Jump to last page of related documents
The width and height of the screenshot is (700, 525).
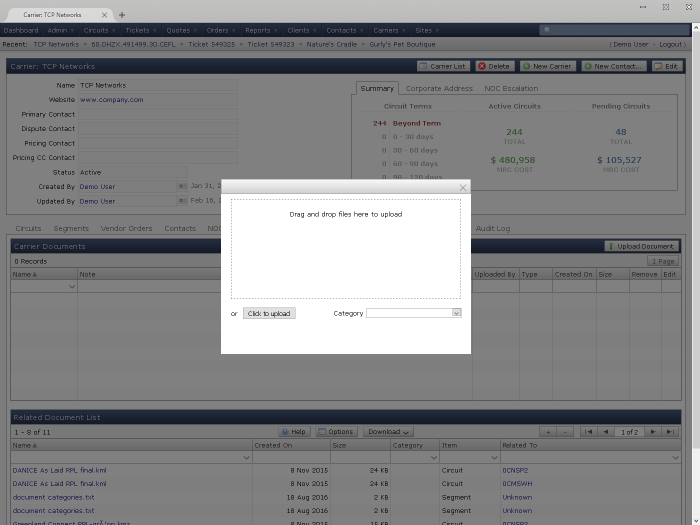[671, 432]
